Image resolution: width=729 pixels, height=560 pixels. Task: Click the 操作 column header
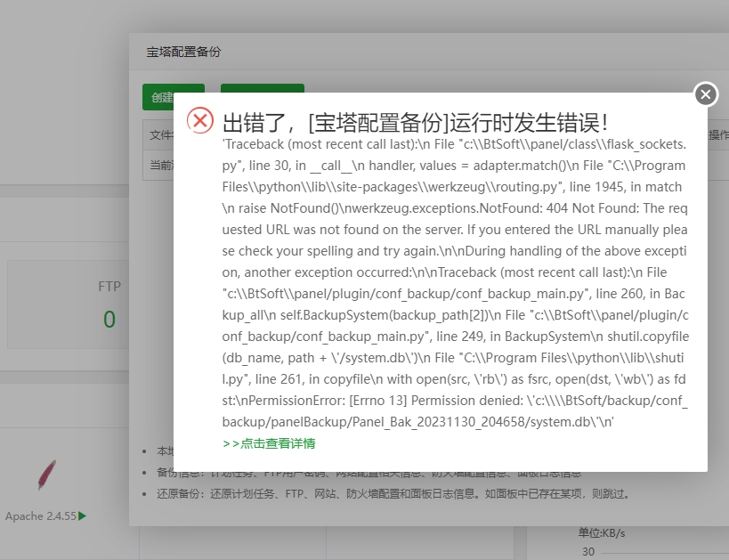[718, 135]
